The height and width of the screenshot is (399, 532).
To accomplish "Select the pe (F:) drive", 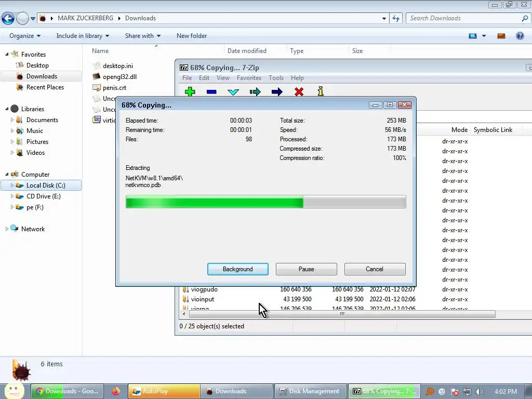I will pyautogui.click(x=35, y=207).
